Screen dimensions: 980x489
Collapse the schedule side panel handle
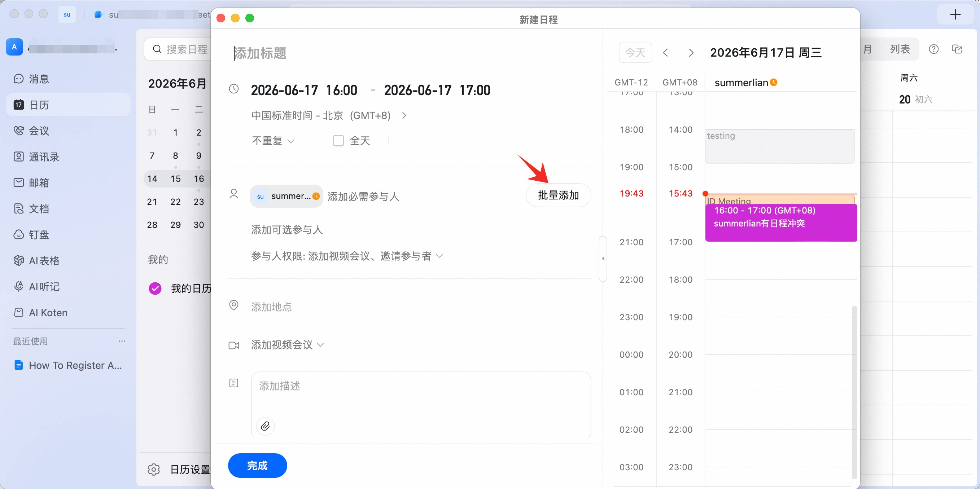pos(603,259)
